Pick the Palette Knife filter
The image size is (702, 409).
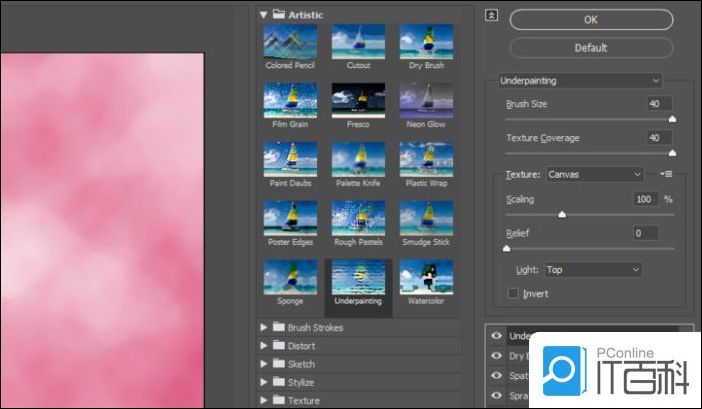click(x=358, y=159)
